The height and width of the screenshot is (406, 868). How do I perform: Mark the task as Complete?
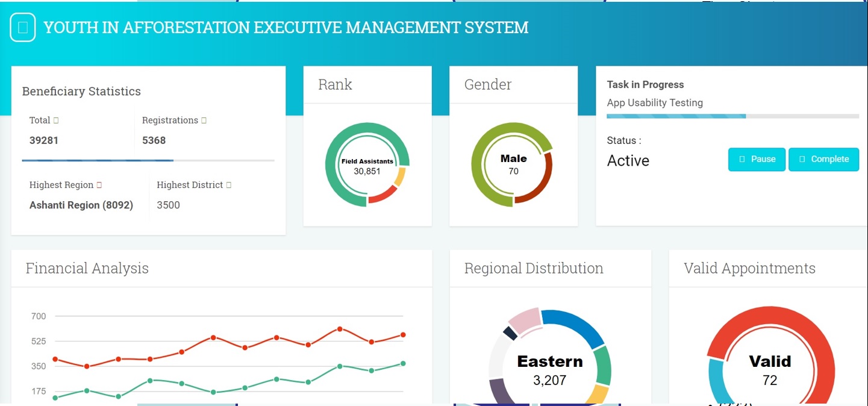(x=823, y=160)
